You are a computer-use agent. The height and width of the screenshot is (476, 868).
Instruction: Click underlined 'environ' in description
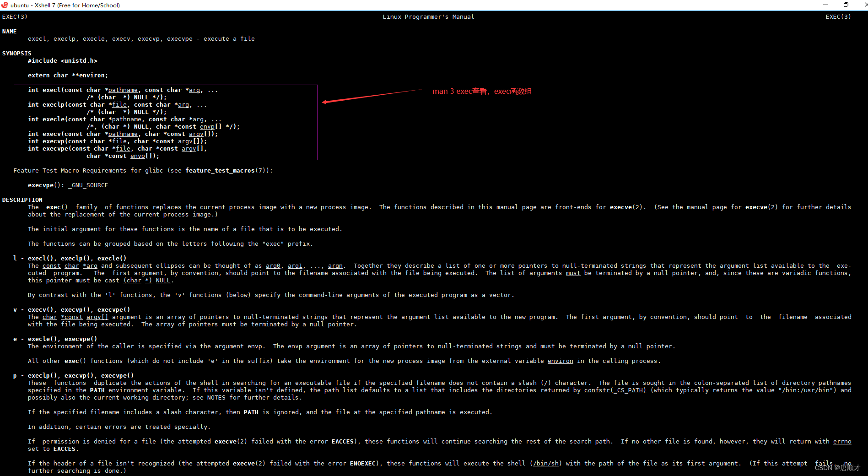561,361
